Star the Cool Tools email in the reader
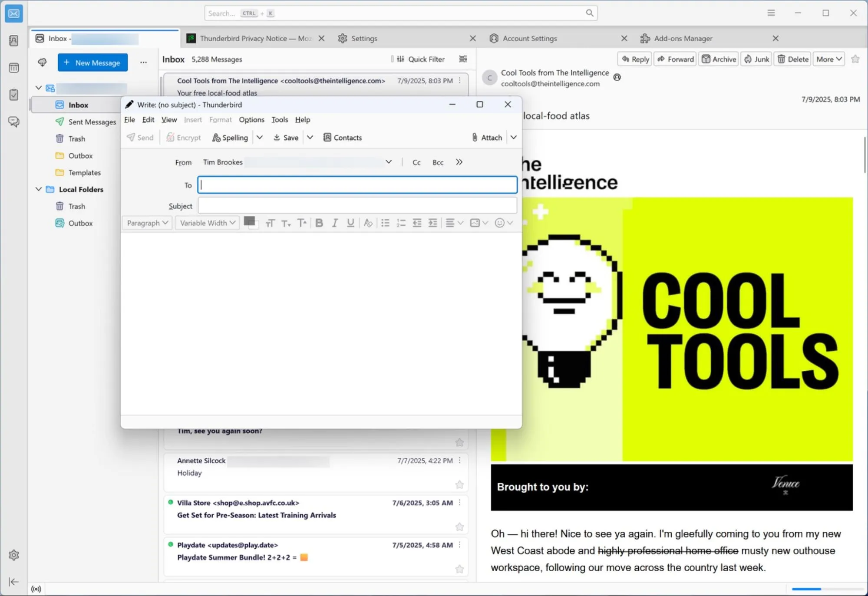Screen dimensions: 868x596 click(x=855, y=59)
